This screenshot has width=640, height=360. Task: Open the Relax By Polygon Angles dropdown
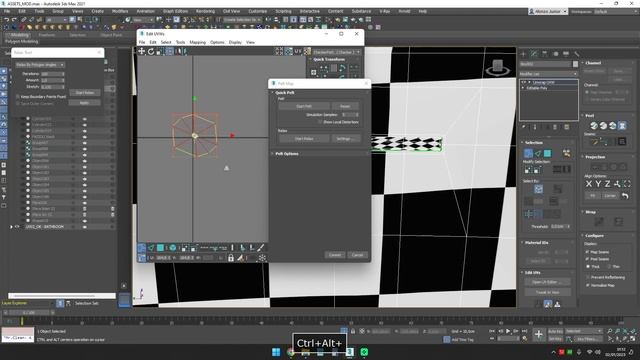click(x=40, y=65)
